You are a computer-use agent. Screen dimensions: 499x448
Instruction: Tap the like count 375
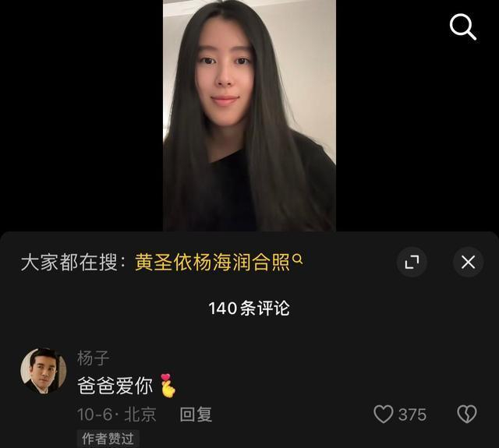coord(412,414)
